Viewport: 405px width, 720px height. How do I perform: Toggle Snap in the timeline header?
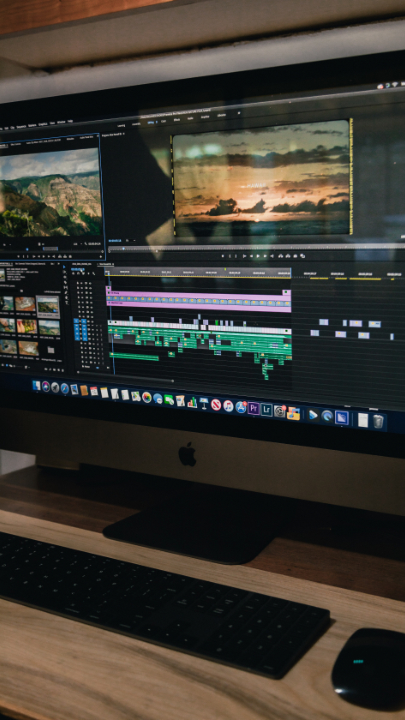coord(78,273)
